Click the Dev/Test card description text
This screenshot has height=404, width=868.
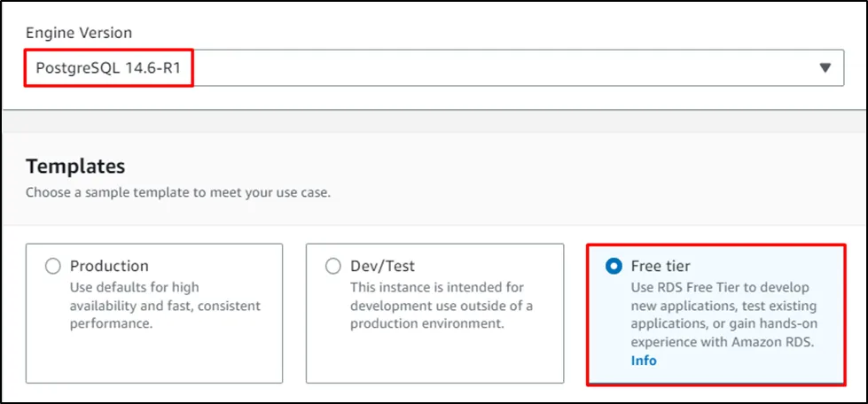pos(441,306)
